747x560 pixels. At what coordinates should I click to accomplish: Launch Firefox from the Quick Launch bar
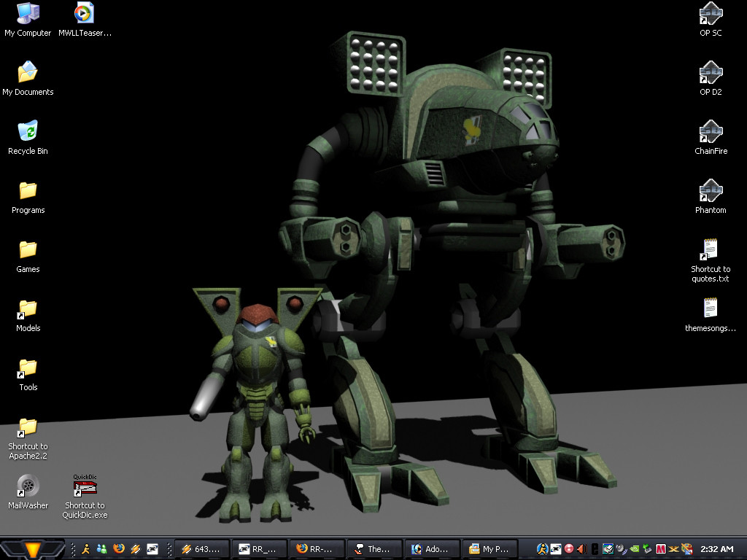click(x=119, y=549)
